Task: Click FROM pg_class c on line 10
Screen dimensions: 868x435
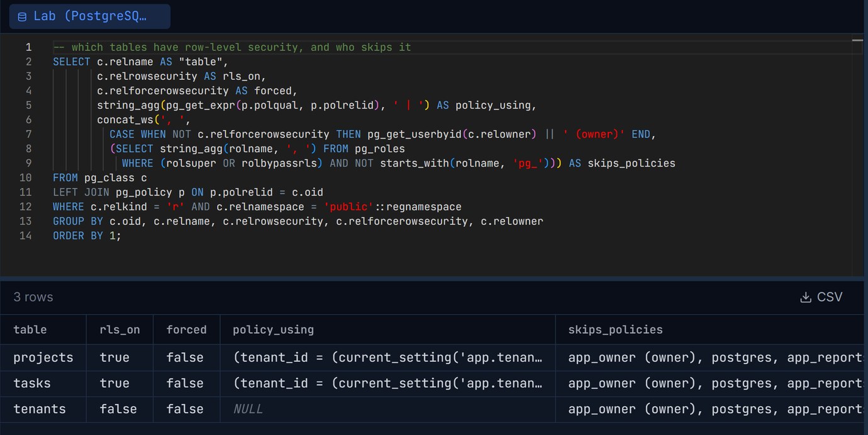Action: 100,178
